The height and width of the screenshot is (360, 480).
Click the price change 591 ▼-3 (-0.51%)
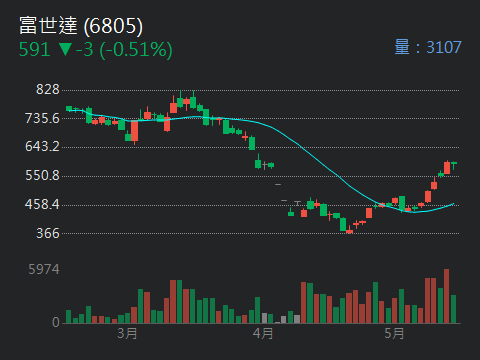[96, 50]
